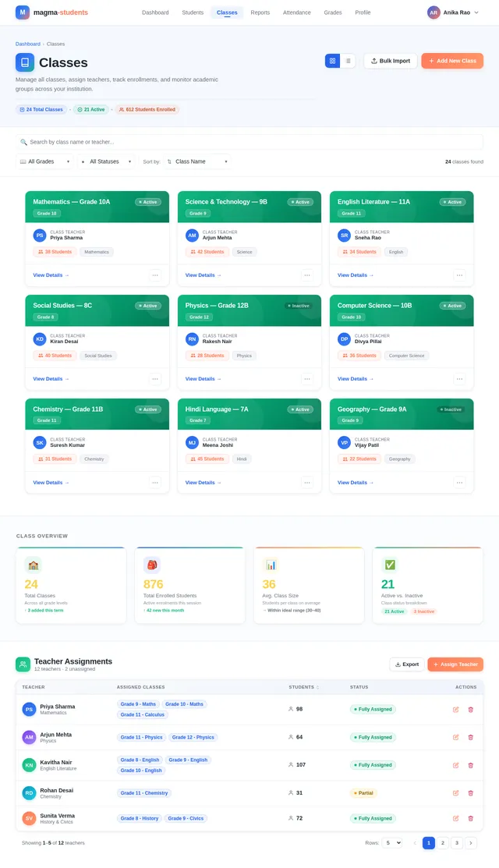Switch to grid view

coord(332,61)
